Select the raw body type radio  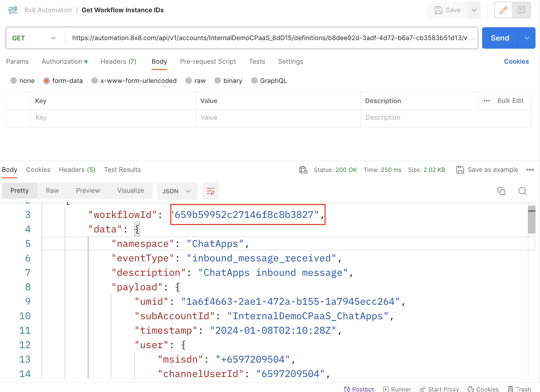pyautogui.click(x=188, y=81)
